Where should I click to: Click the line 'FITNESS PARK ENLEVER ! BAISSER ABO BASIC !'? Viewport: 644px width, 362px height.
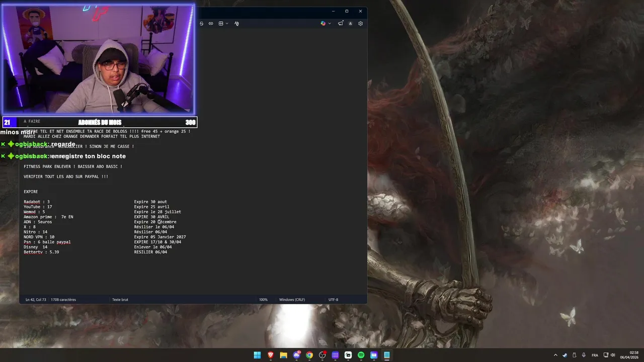[x=73, y=166]
